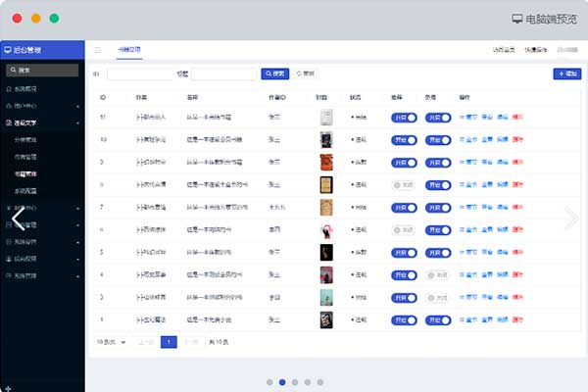Go to next slide with right arrow
Viewport: 588px width, 392px height.
pos(571,218)
